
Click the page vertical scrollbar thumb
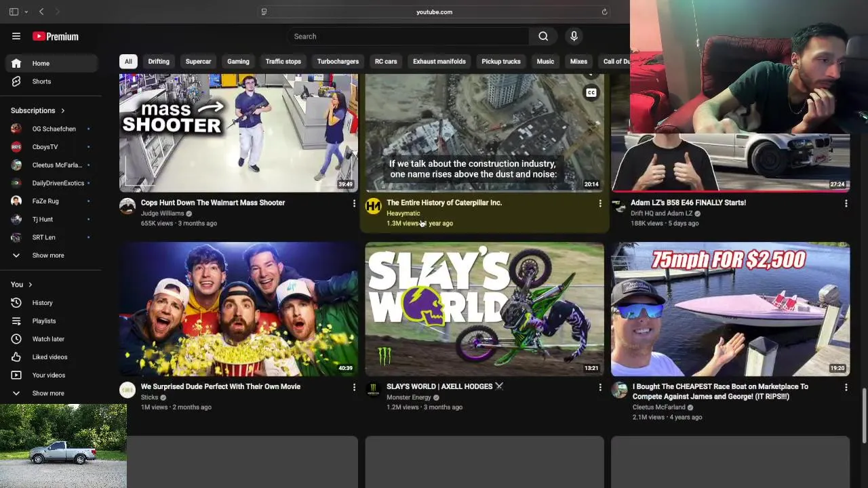click(864, 415)
